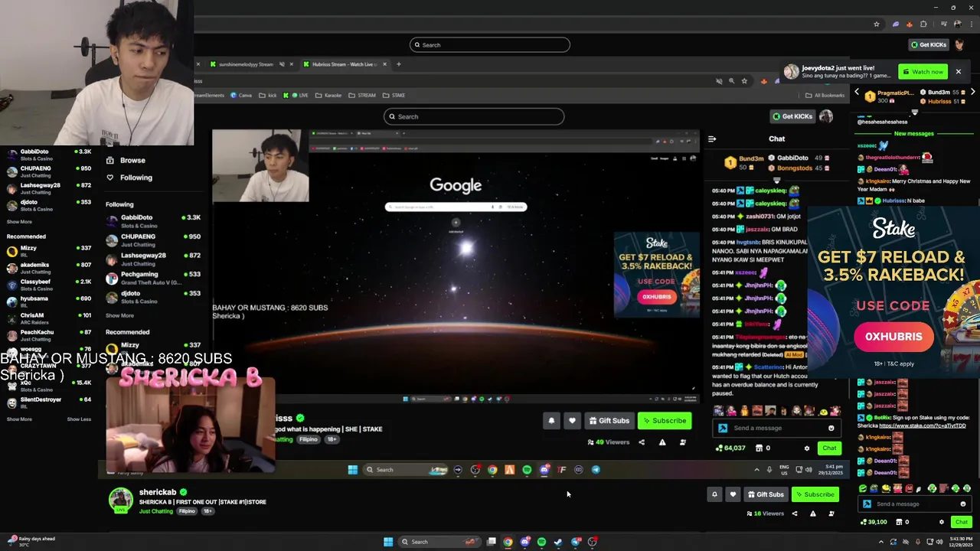Share the sherickab stream icon
Screen dimensions: 980x551
tap(795, 514)
